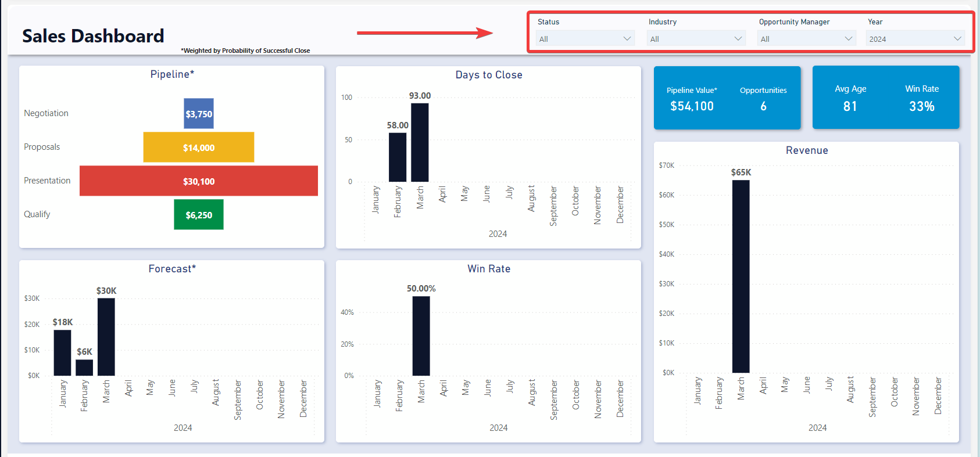980x457 pixels.
Task: Click the Forecast* chart title
Action: [x=172, y=269]
